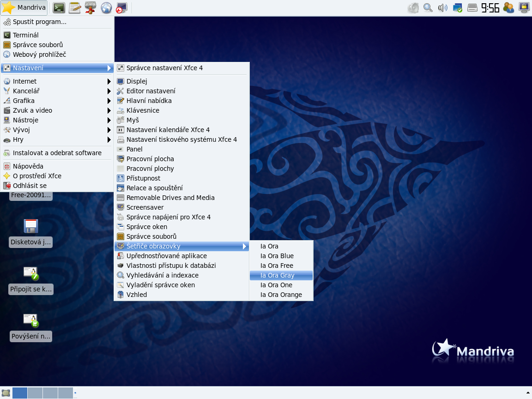
Task: Open Správce souborů in the main menu
Action: (x=57, y=45)
